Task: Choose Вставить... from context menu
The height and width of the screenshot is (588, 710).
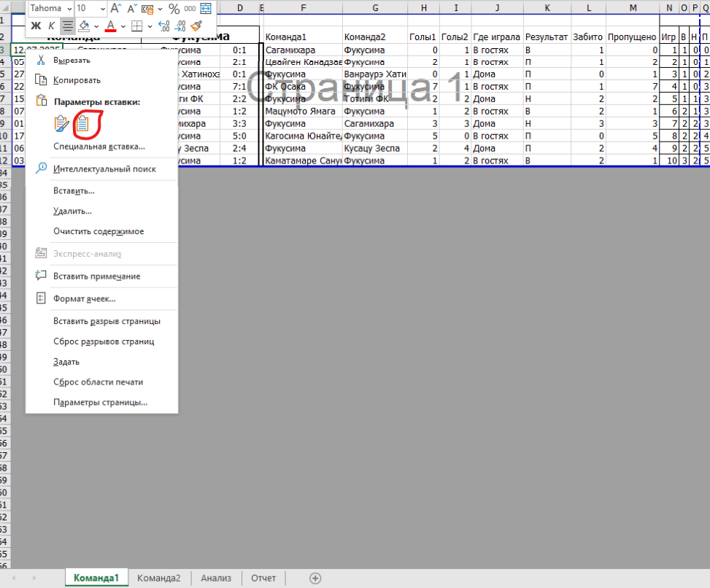Action: [74, 190]
